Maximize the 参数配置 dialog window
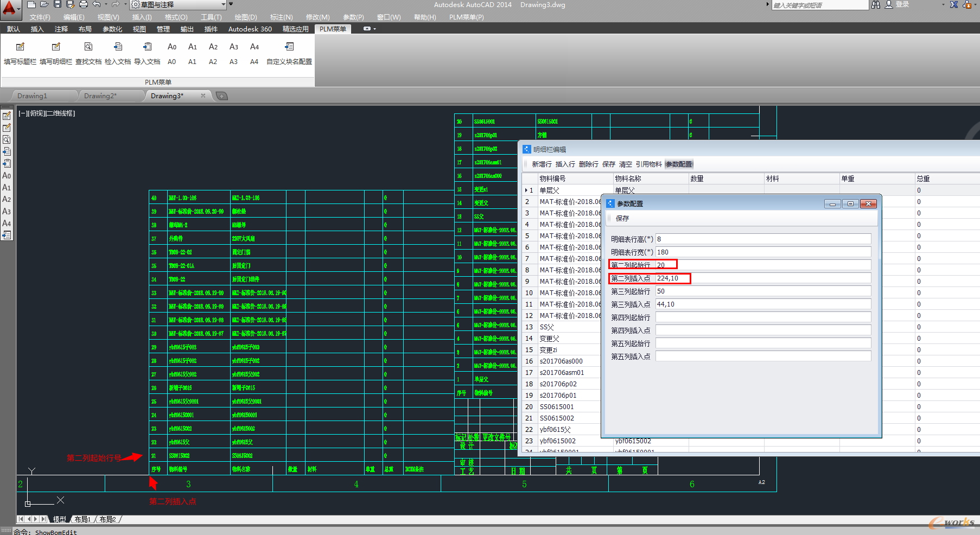The width and height of the screenshot is (980, 535). click(850, 203)
